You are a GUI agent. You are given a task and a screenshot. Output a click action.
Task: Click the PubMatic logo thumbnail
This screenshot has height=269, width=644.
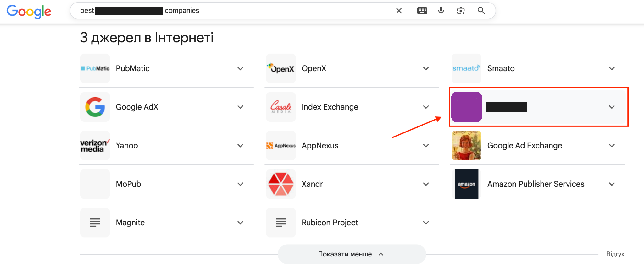(x=95, y=68)
